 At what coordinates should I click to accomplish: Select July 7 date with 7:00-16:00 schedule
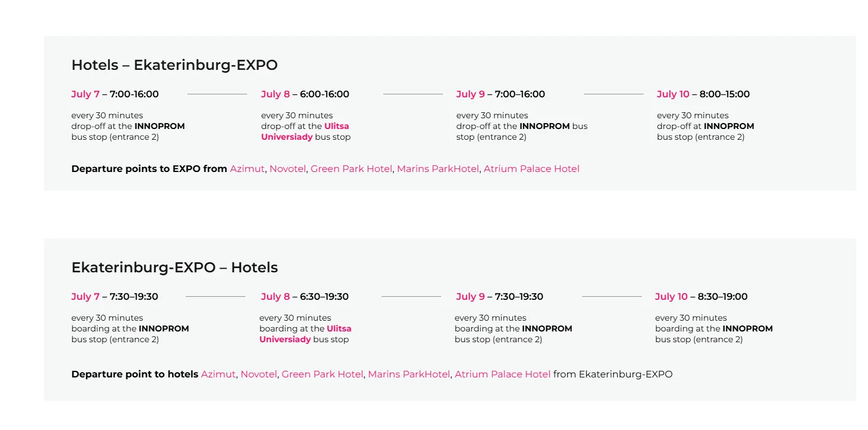point(85,94)
